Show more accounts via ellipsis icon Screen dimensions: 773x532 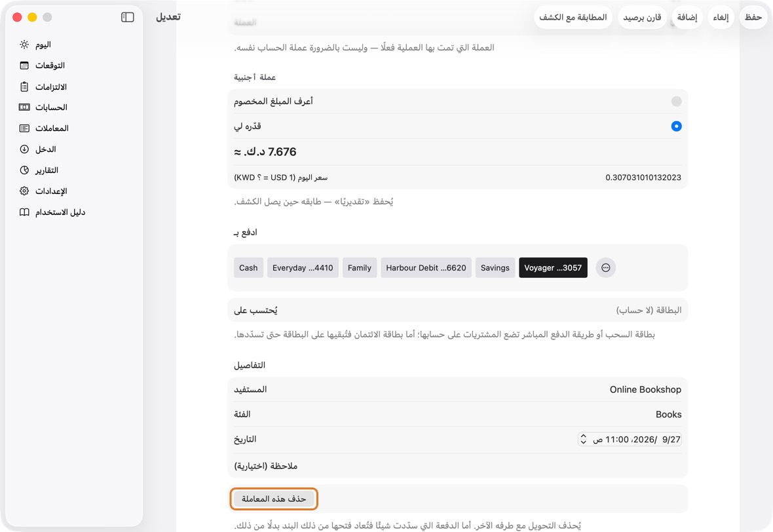tap(606, 268)
